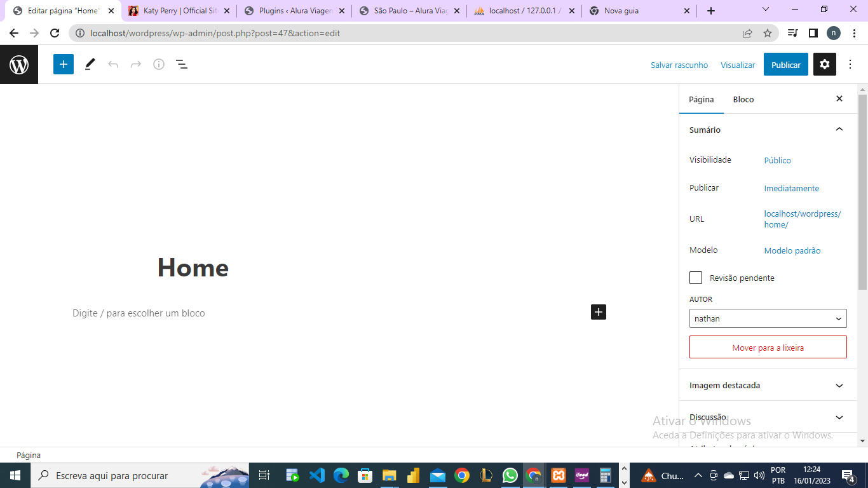The height and width of the screenshot is (488, 868).
Task: Open the block inserter plus button in toolbar
Action: (64, 64)
